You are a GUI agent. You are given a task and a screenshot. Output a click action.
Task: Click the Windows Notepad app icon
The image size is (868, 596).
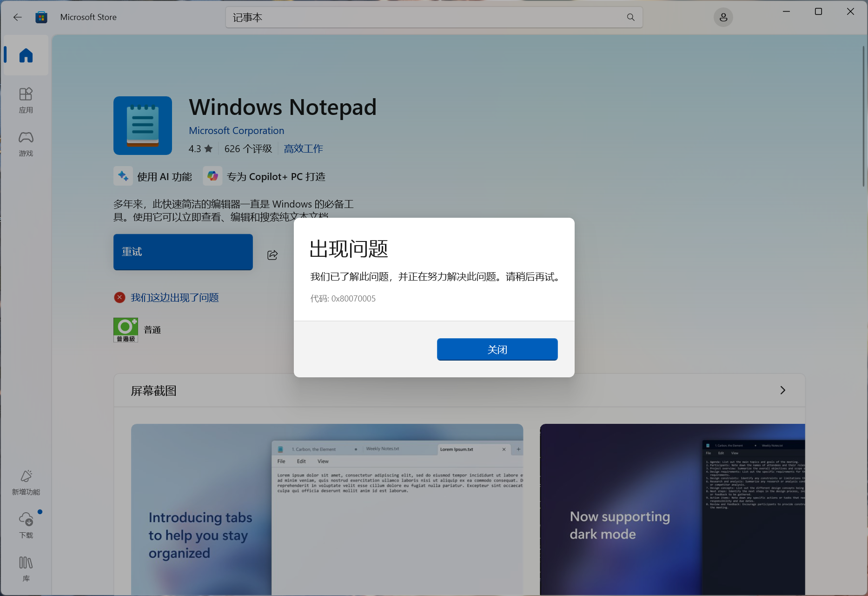coord(143,126)
